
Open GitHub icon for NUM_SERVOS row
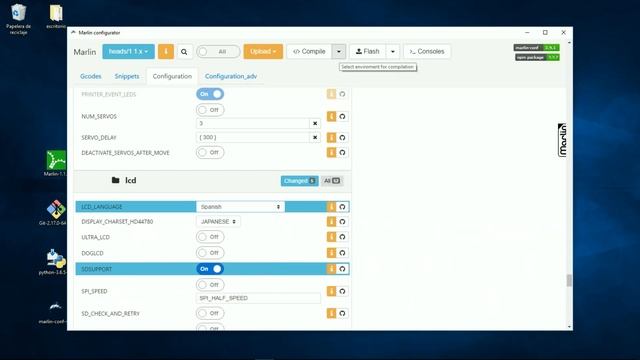click(342, 116)
